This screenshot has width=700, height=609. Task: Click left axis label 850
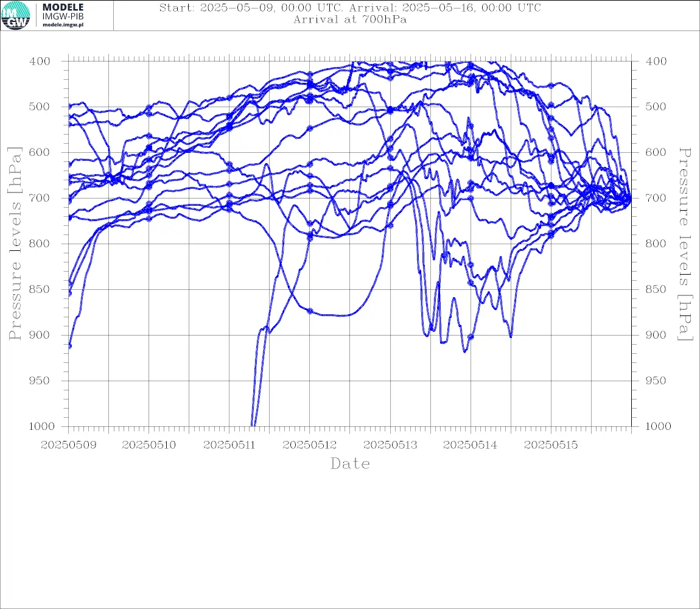click(x=40, y=289)
